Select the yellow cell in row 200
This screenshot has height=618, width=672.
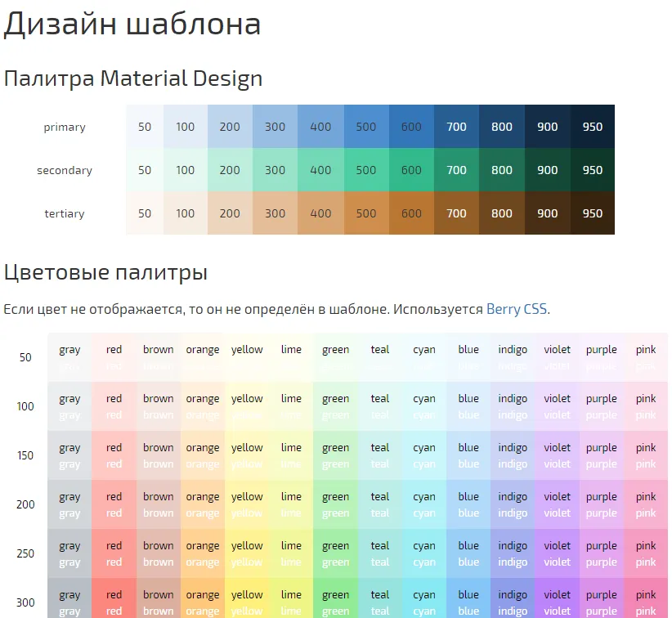[x=247, y=504]
